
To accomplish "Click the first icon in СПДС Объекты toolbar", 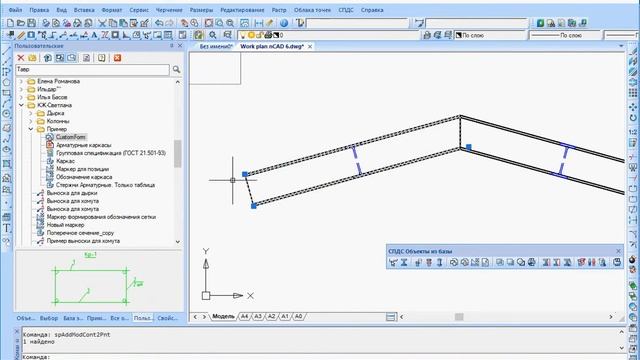I will pos(393,262).
